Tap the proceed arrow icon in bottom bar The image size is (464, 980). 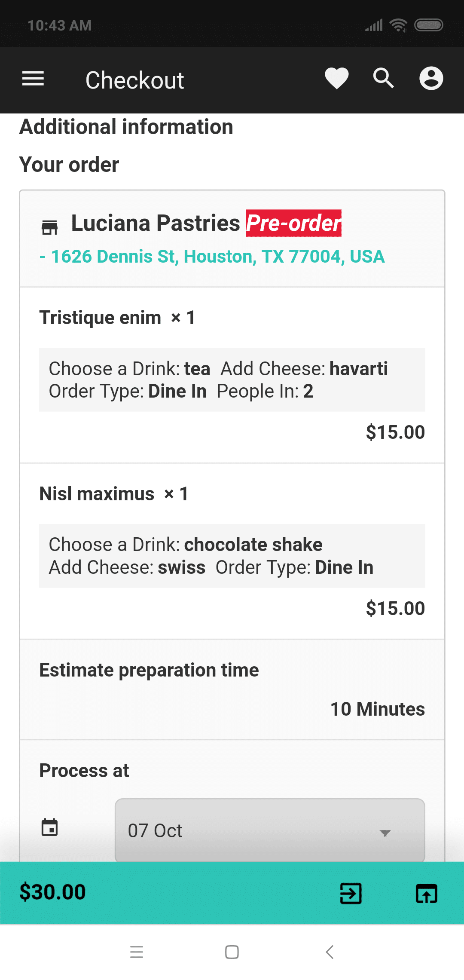click(x=351, y=894)
